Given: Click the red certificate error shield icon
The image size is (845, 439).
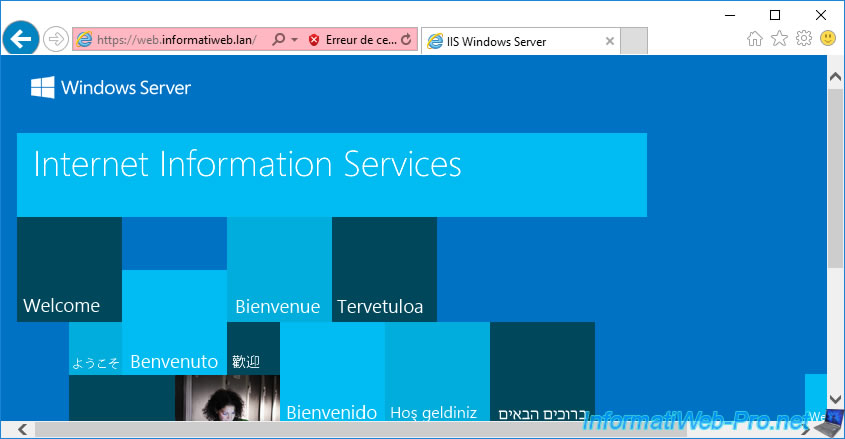Looking at the screenshot, I should 314,40.
